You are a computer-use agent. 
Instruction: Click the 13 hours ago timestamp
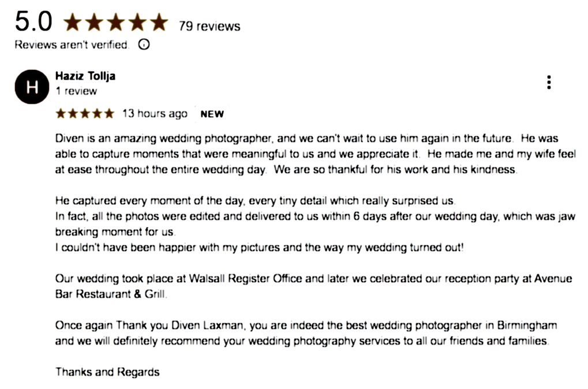155,113
